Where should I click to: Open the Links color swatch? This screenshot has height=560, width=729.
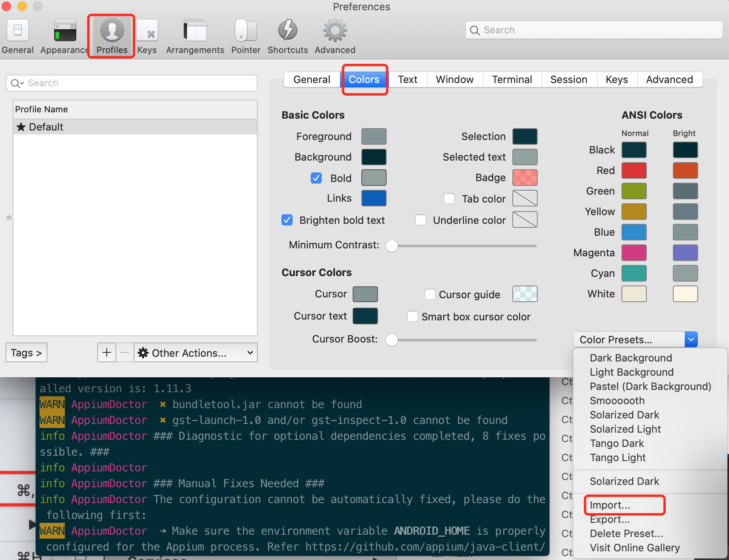pyautogui.click(x=374, y=198)
